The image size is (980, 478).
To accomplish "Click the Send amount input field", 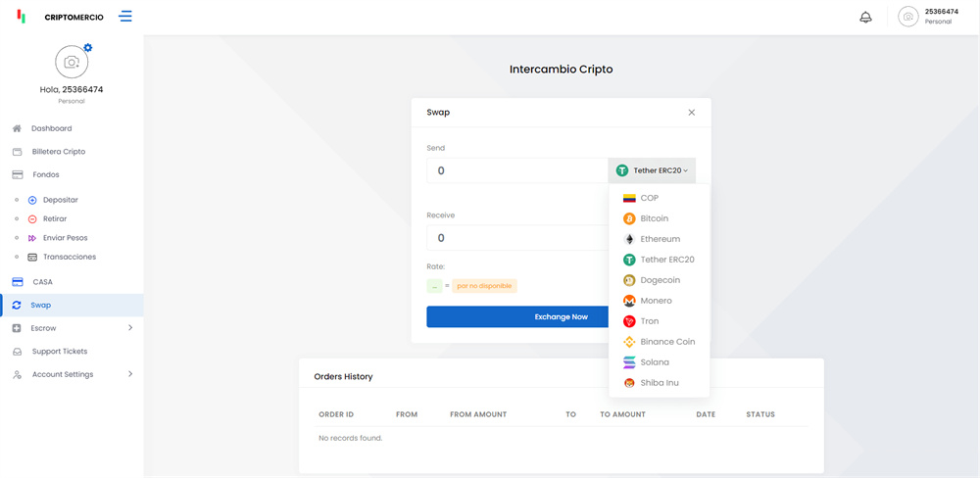I will click(516, 170).
